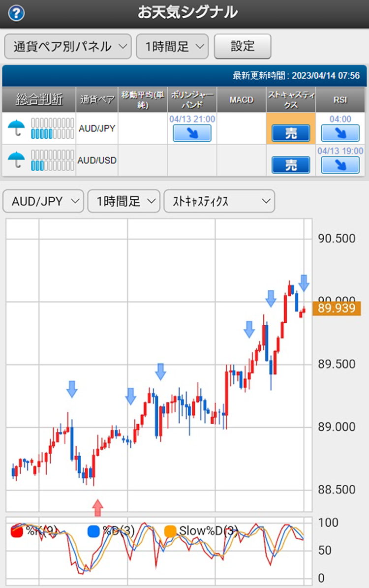Click the AUD/USD signal strength gauge
Viewport: 369px width, 588px height.
click(53, 160)
